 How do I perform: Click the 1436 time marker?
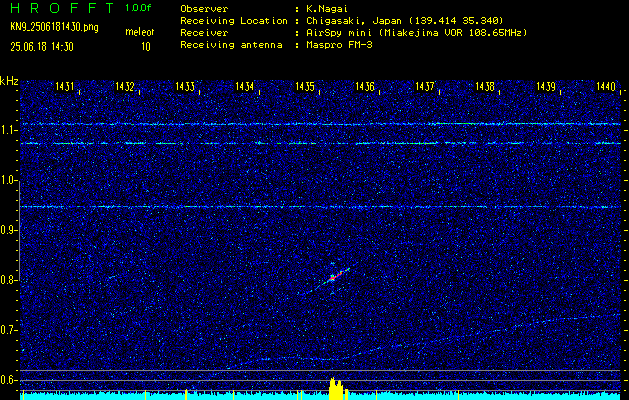365,86
